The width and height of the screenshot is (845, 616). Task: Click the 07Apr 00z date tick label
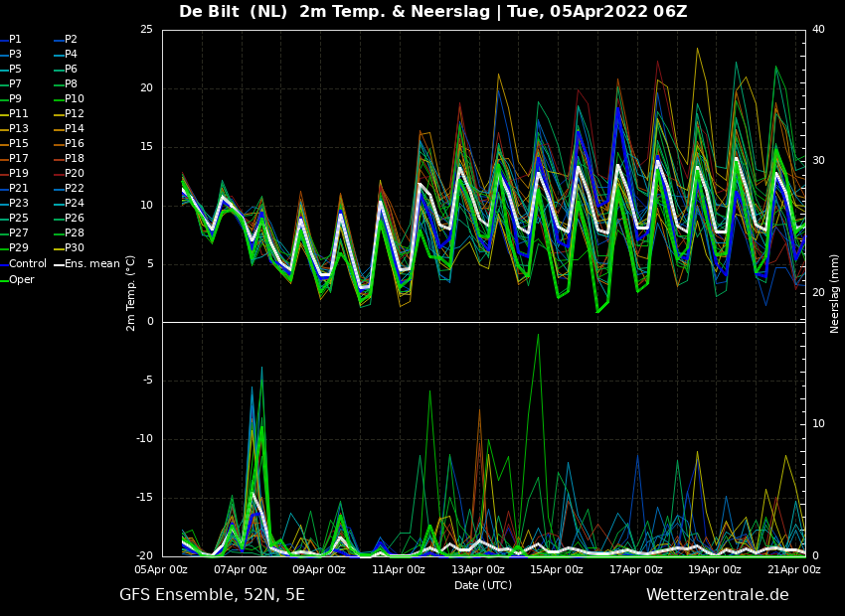pyautogui.click(x=242, y=569)
